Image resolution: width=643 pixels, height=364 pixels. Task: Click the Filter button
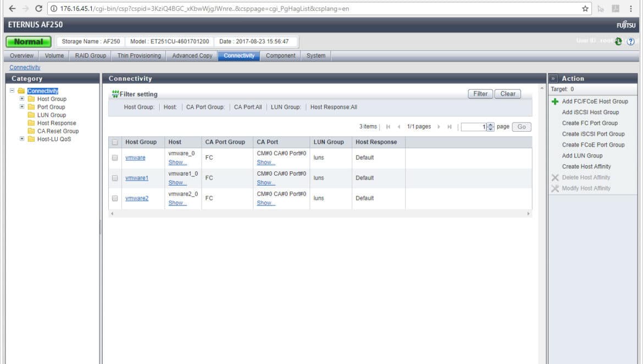pos(480,94)
